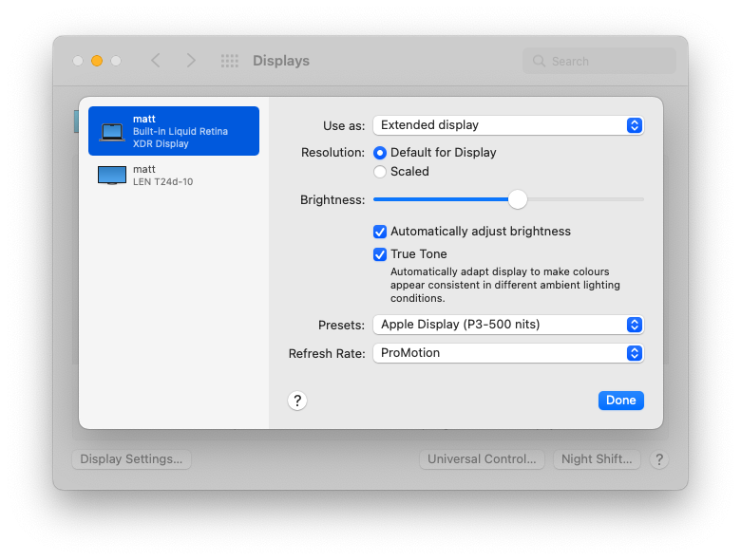
Task: Select the built-in Liquid Retina XDR Display entry
Action: click(174, 131)
